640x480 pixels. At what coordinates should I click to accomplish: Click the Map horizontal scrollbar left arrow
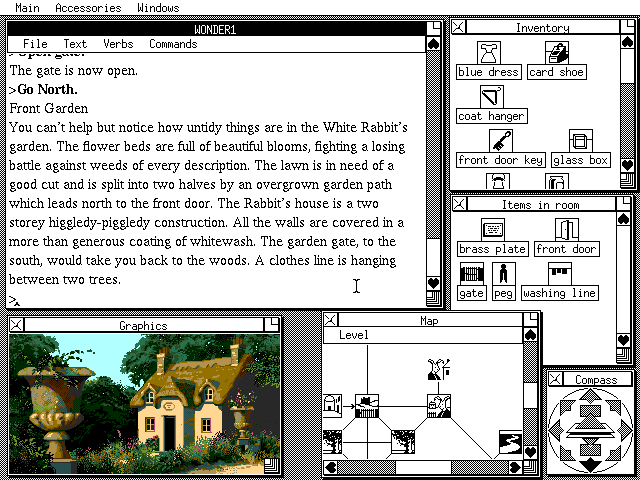(331, 467)
